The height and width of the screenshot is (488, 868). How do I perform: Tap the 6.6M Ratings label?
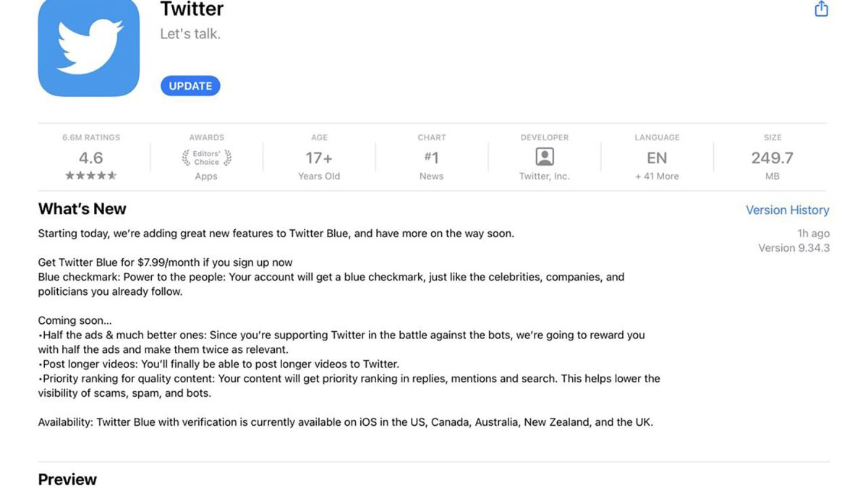tap(91, 137)
